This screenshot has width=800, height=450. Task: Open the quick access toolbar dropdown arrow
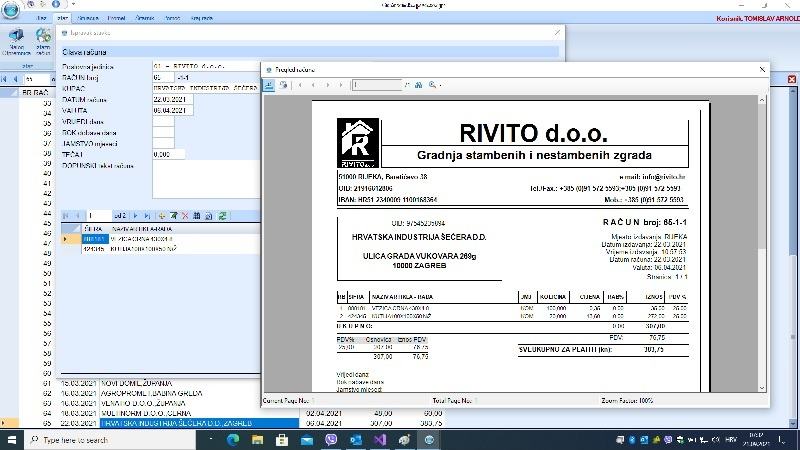click(73, 5)
